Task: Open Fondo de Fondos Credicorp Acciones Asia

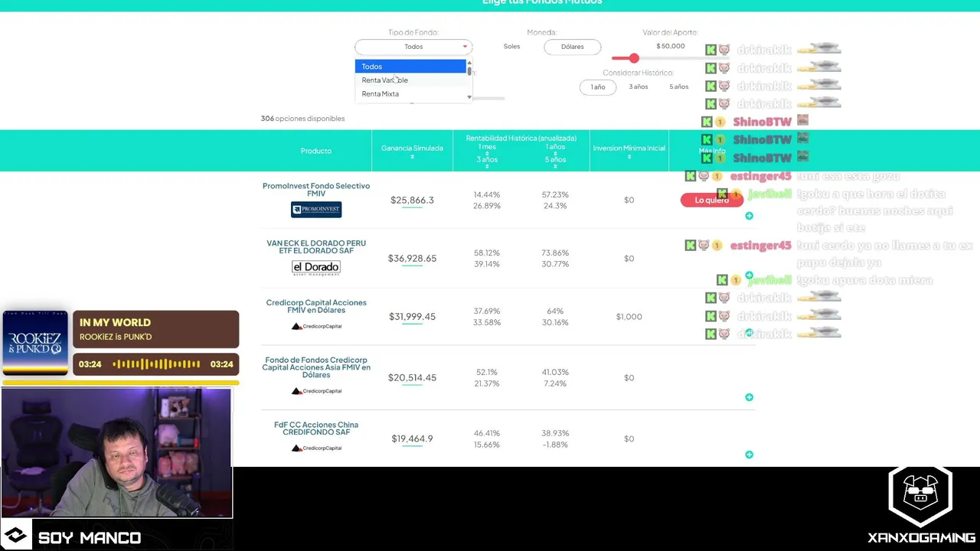Action: click(x=316, y=367)
